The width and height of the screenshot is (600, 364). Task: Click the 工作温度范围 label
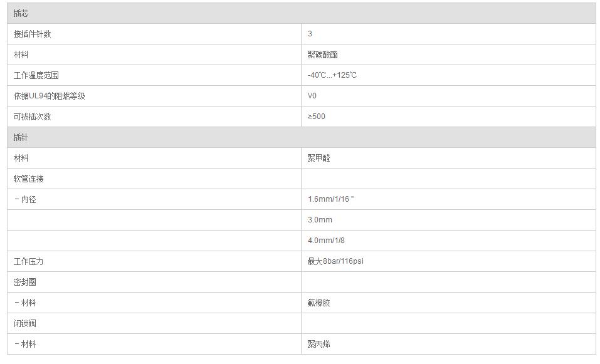point(36,75)
